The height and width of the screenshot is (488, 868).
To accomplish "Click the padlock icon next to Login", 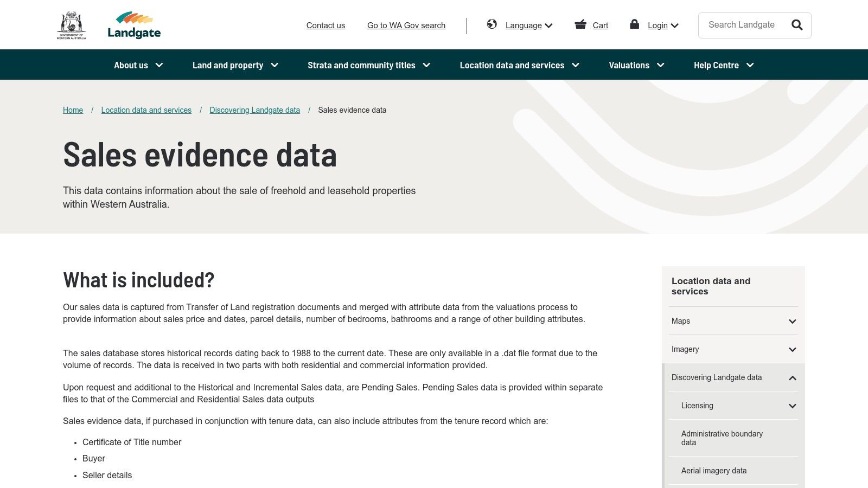I will point(634,24).
